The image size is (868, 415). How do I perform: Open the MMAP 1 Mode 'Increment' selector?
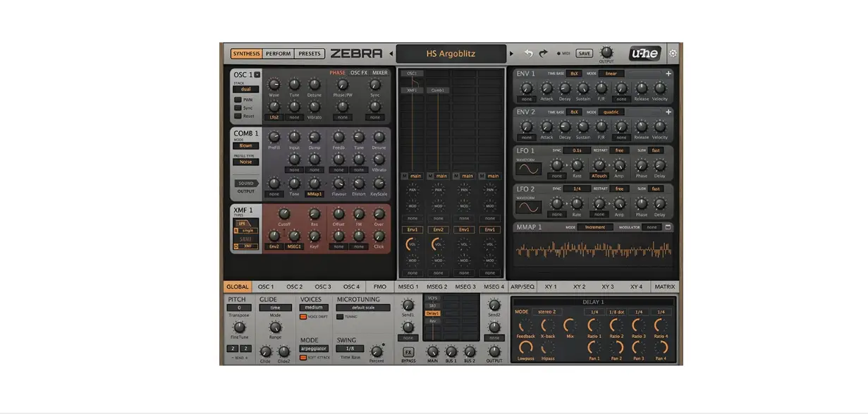tap(595, 227)
